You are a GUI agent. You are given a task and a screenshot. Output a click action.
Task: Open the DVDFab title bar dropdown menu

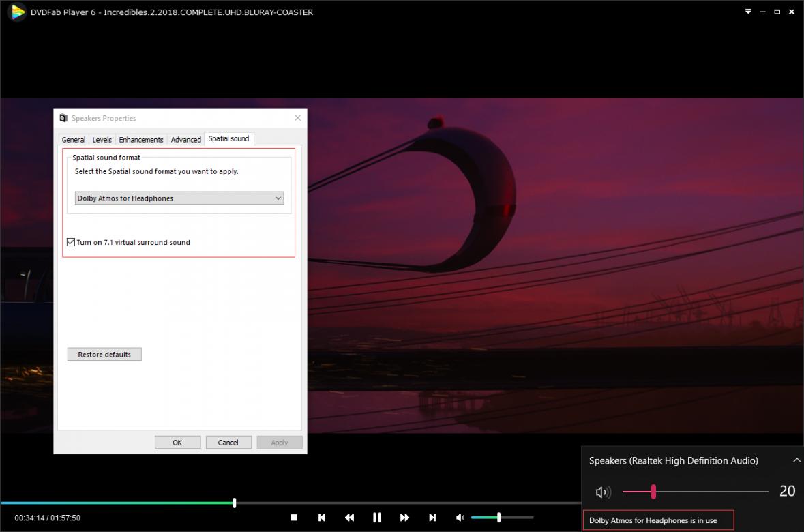tap(748, 12)
